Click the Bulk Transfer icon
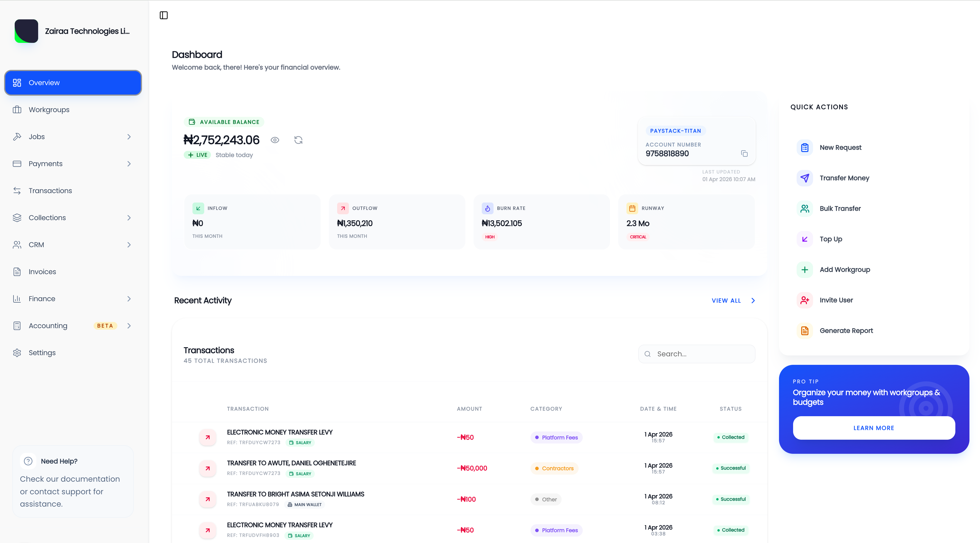 (805, 208)
